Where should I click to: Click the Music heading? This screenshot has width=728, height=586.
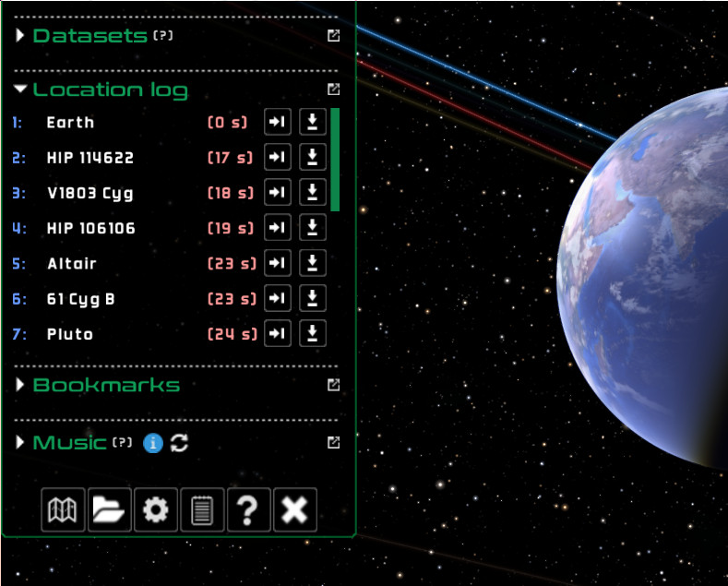(69, 443)
